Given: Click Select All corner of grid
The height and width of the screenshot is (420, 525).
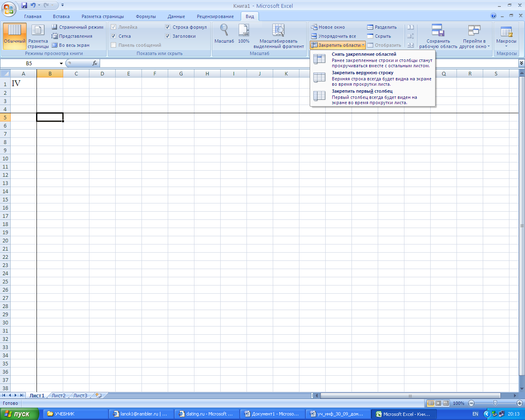Looking at the screenshot, I should [5, 74].
